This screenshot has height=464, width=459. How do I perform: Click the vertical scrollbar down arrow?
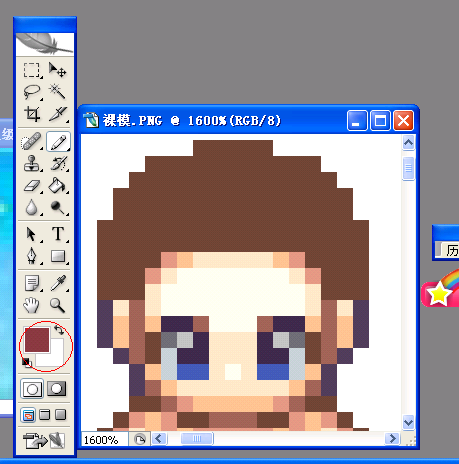[408, 423]
